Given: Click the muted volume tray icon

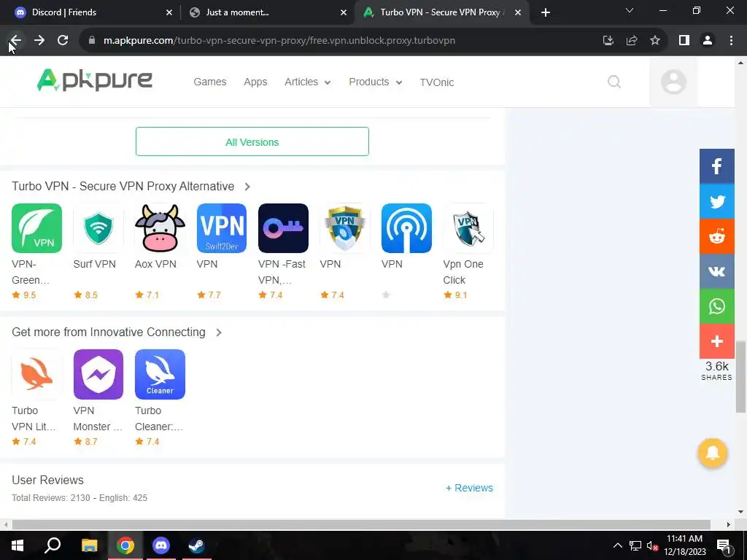Looking at the screenshot, I should 652,545.
